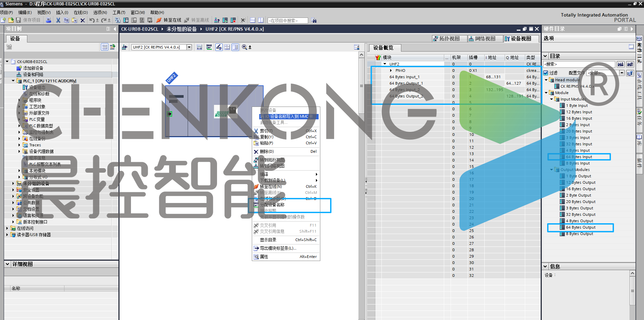Click the catalog 搜索 input field

(579, 64)
